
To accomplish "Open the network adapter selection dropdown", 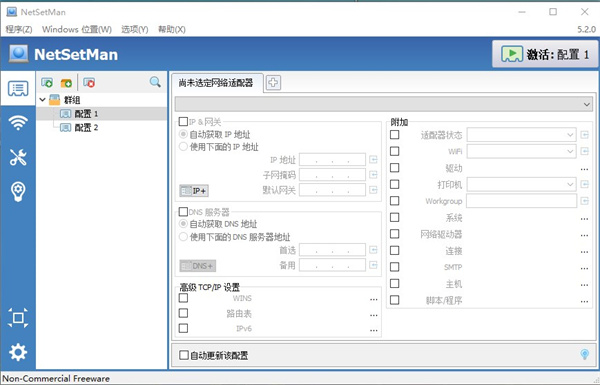I will [384, 104].
